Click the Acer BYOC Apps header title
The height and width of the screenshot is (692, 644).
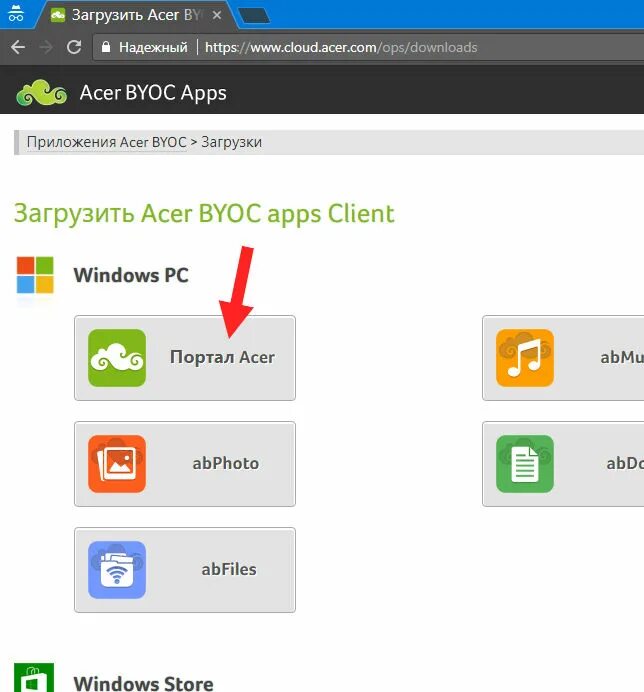[153, 93]
